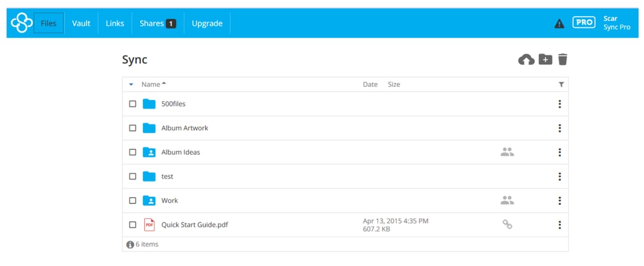Open the three-dot menu for test folder
644x266 pixels.
tap(559, 176)
